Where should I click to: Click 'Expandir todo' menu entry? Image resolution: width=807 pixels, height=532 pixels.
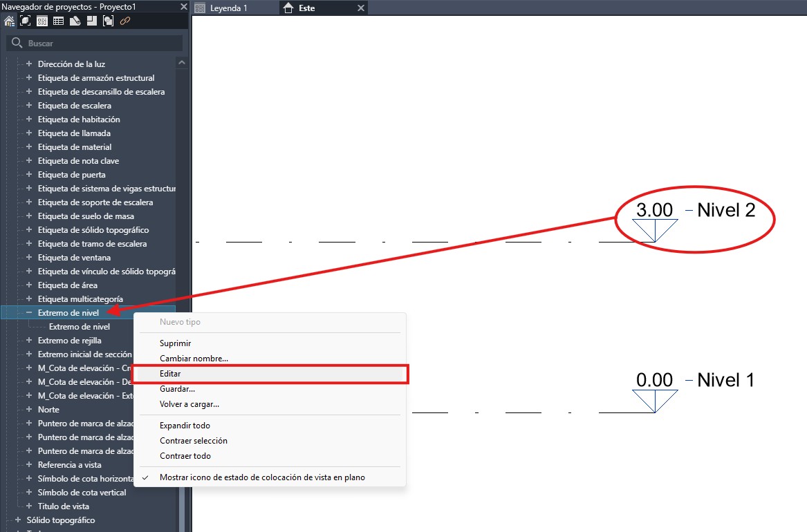185,426
